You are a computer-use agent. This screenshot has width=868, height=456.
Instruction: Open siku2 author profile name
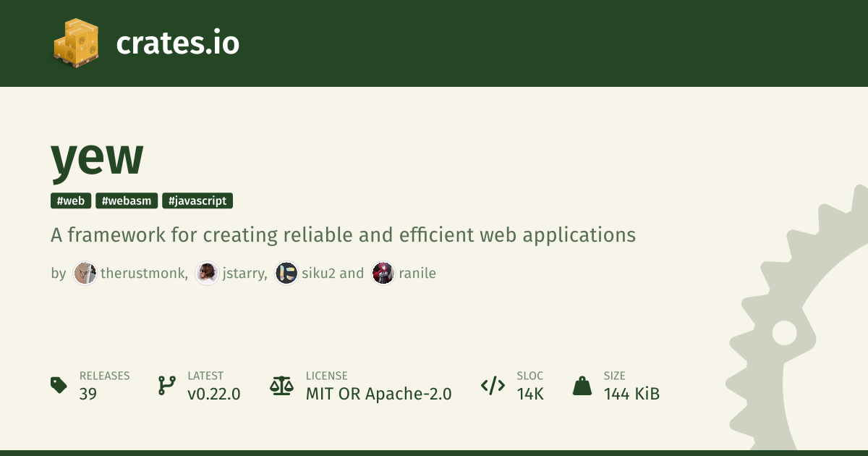tap(318, 273)
